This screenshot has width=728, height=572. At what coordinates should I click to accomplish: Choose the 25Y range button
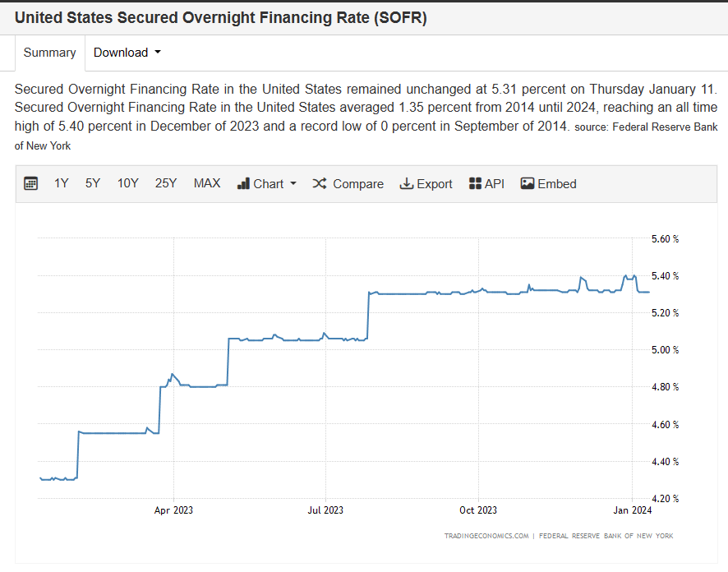point(165,183)
